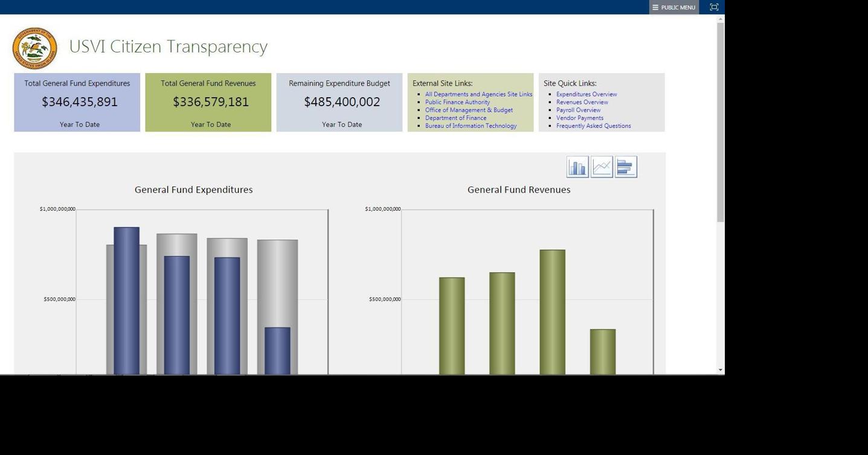Click the tallest green revenues bar
868x455 pixels.
pos(552,312)
